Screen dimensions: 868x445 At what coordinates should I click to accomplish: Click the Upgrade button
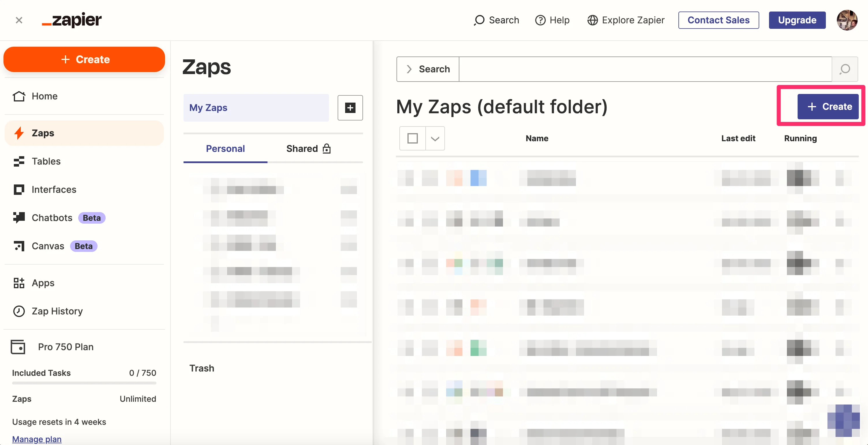click(x=797, y=20)
